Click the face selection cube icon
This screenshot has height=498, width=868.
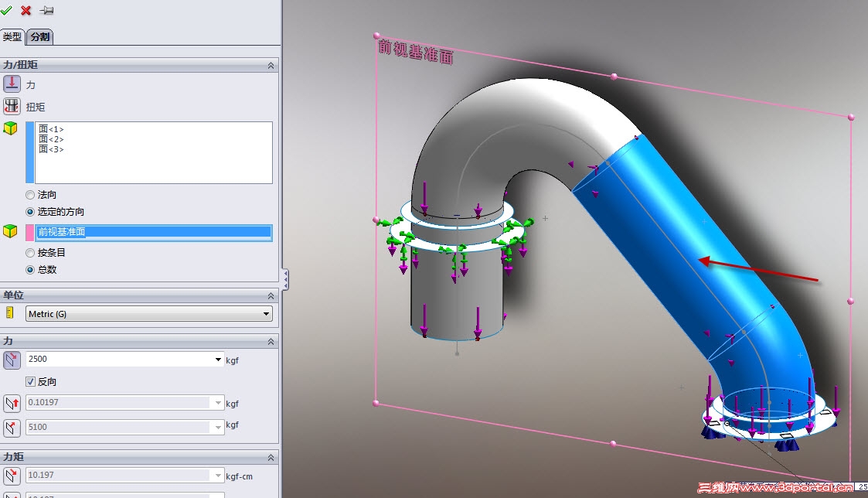click(x=11, y=128)
